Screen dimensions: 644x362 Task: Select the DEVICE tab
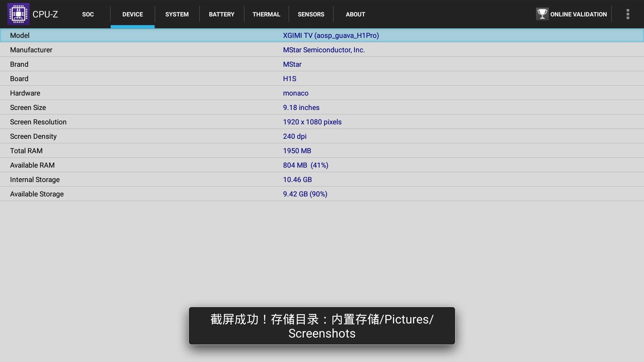tap(132, 14)
